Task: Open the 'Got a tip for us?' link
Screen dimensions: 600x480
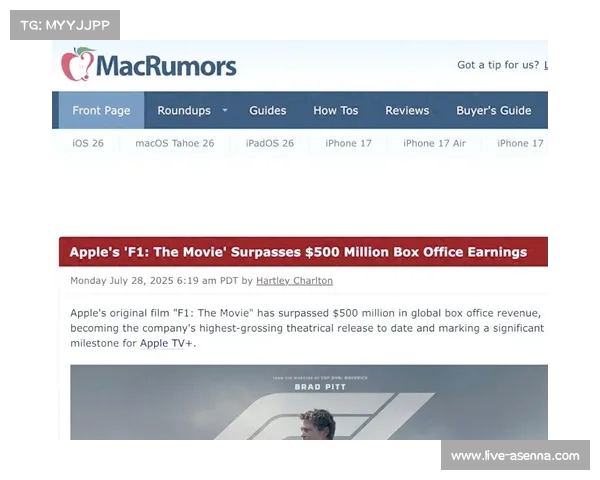Action: pyautogui.click(x=498, y=65)
